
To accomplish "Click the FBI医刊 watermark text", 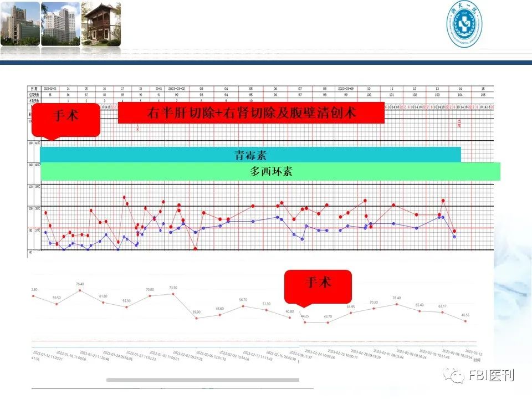I will (492, 376).
